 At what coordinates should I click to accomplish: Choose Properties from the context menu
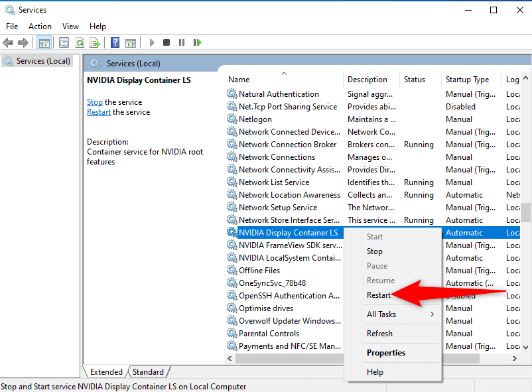(385, 353)
